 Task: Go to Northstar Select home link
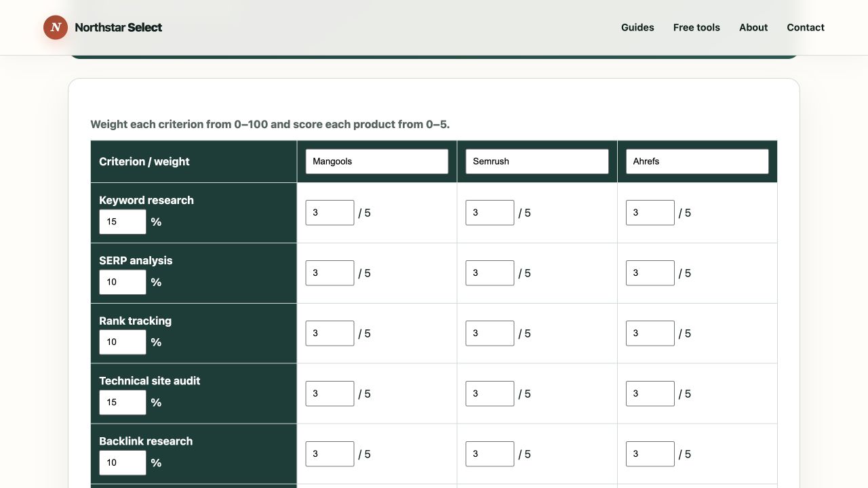pyautogui.click(x=103, y=27)
